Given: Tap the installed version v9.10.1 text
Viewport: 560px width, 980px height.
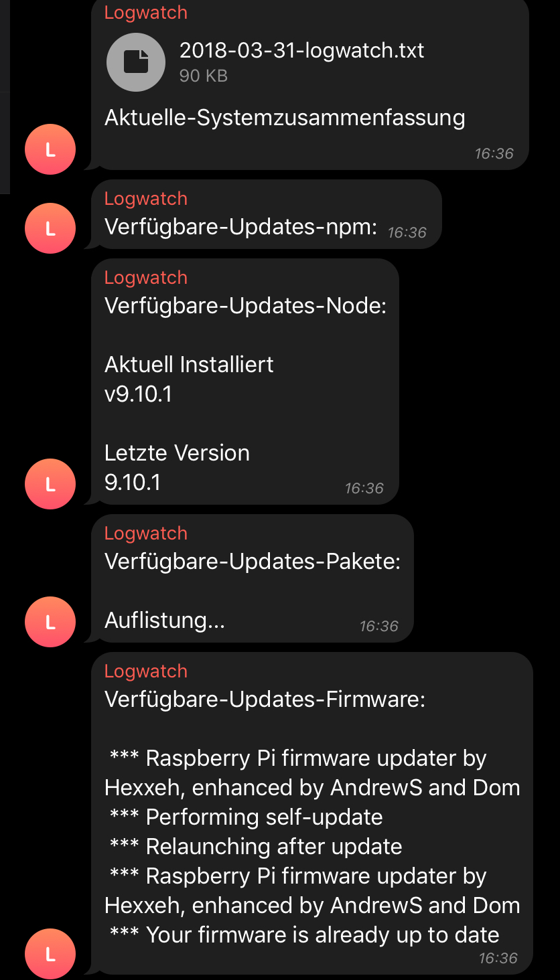Looking at the screenshot, I should click(139, 394).
